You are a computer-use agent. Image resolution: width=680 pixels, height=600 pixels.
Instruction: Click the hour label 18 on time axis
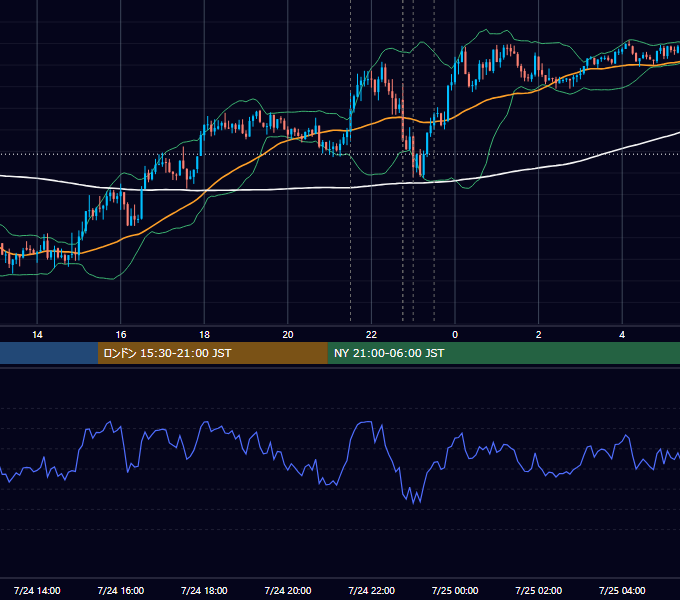click(x=204, y=335)
